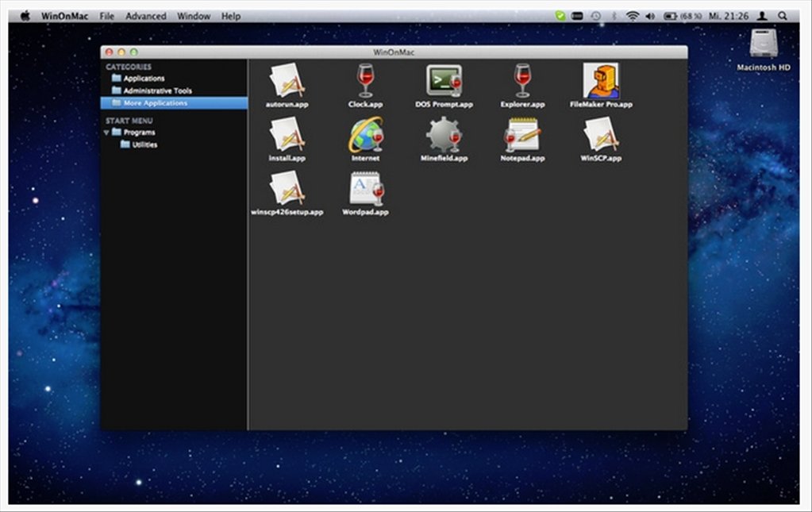
Task: Click the clock showing Mi. 21:26
Action: 729,16
